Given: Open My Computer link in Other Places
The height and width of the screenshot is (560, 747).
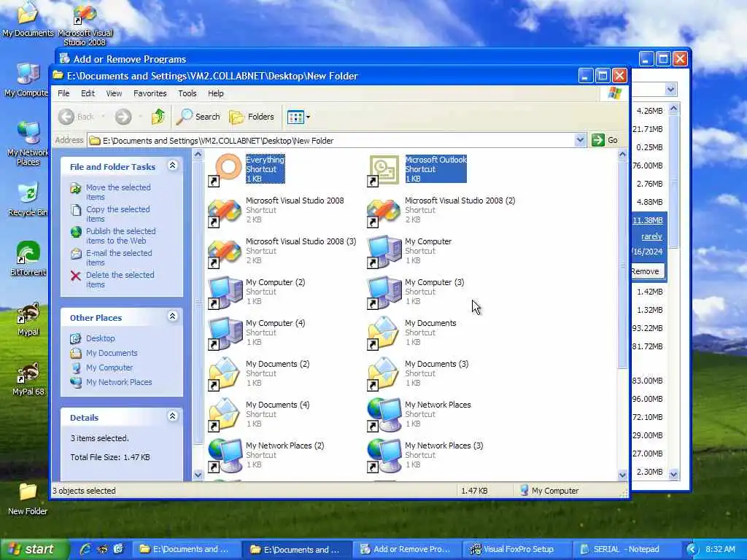Looking at the screenshot, I should (x=109, y=367).
